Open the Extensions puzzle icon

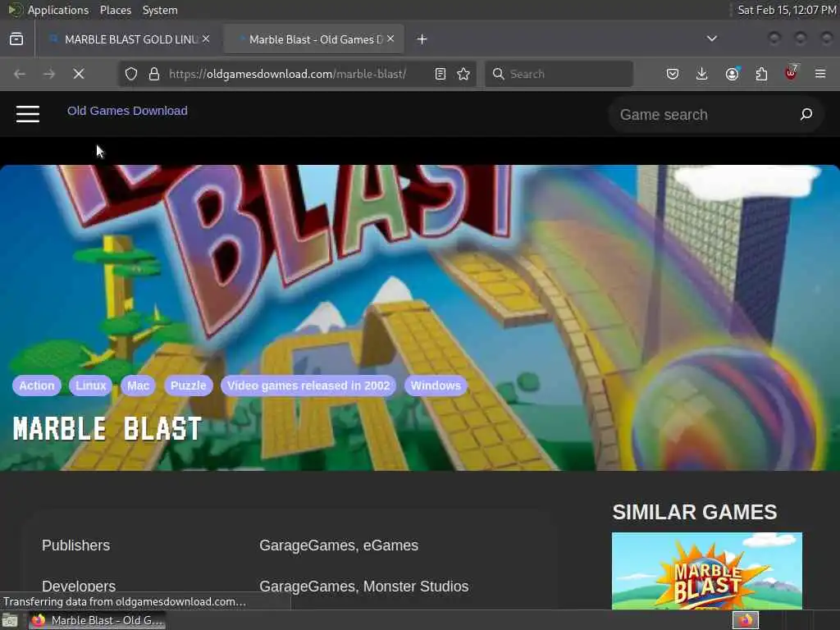tap(761, 74)
